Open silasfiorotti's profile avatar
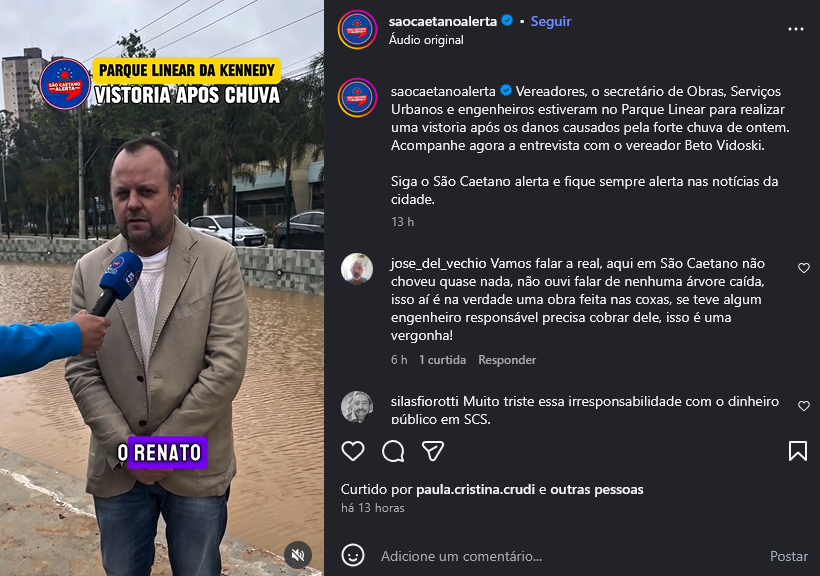 click(x=357, y=406)
